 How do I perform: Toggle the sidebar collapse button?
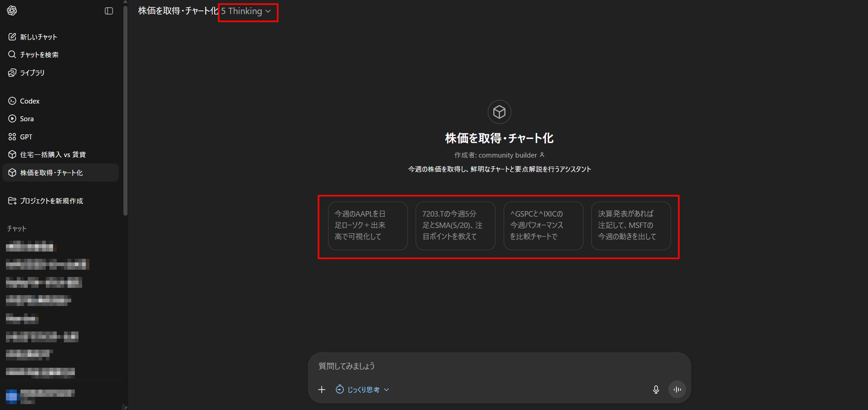[109, 11]
